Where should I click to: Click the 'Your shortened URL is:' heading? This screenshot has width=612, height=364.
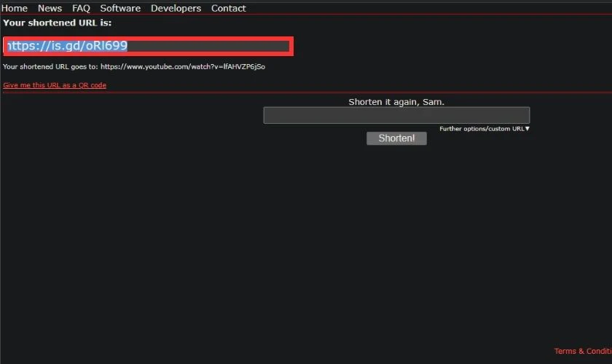pyautogui.click(x=57, y=23)
